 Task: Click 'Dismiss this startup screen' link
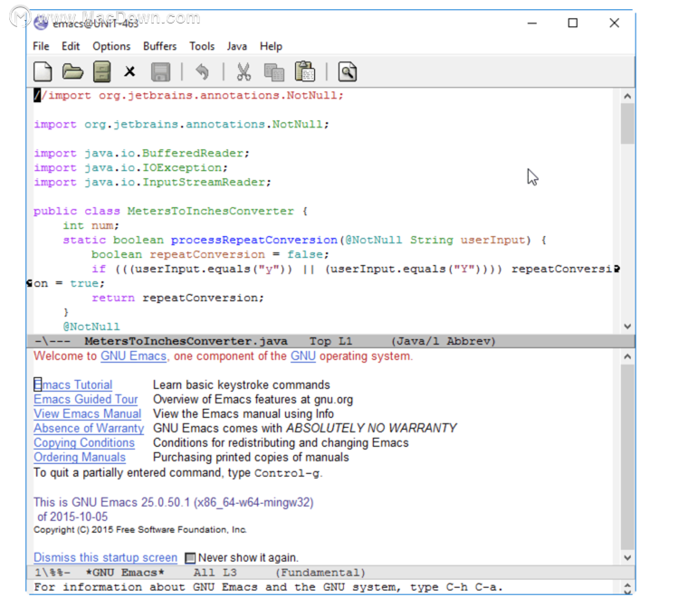pos(105,557)
